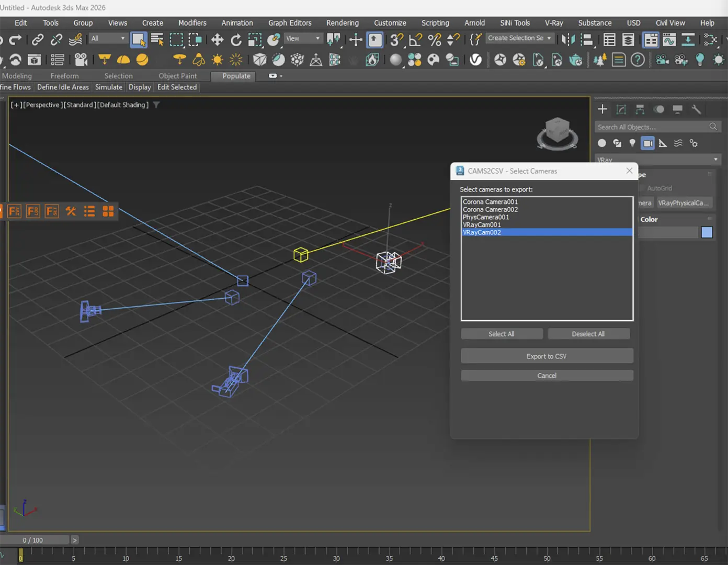Click the help question mark toolbar icon
Viewport: 728px width, 565px height.
pyautogui.click(x=638, y=60)
